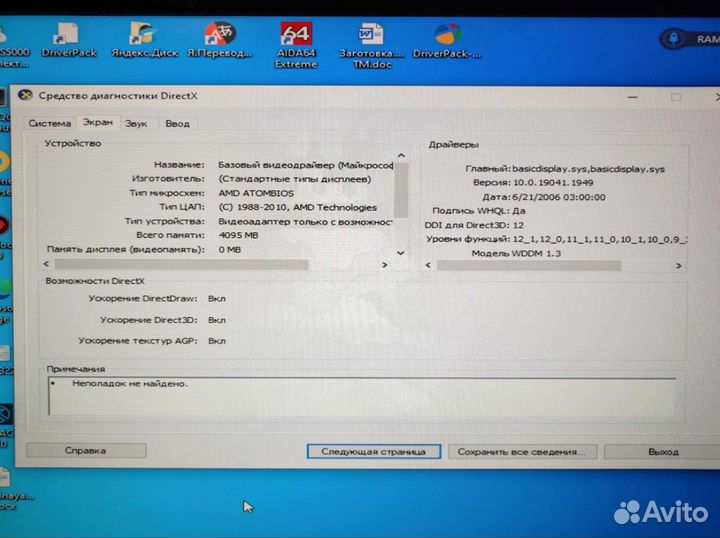Click 'Ускорение DirectDraw:' label
Viewport: 720px width, 538px height.
(143, 299)
